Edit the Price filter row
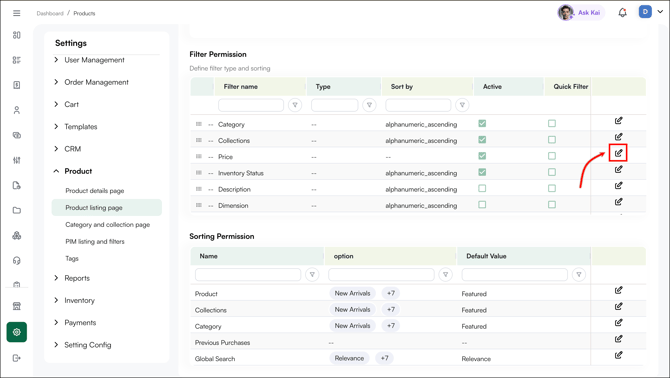The image size is (670, 378). 618,153
